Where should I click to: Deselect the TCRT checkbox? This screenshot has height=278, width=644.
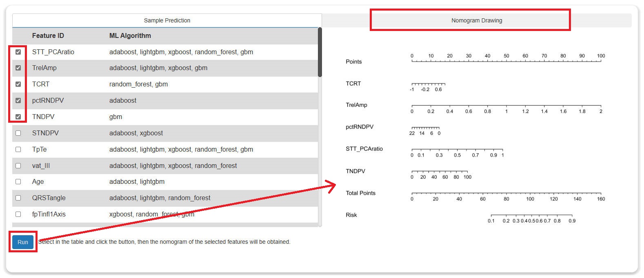[18, 84]
